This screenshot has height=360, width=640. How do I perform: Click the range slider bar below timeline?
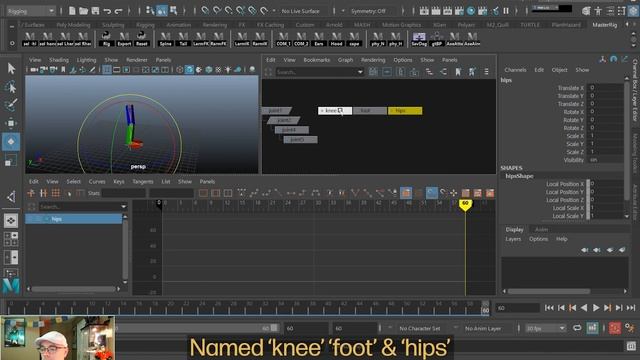tap(196, 328)
